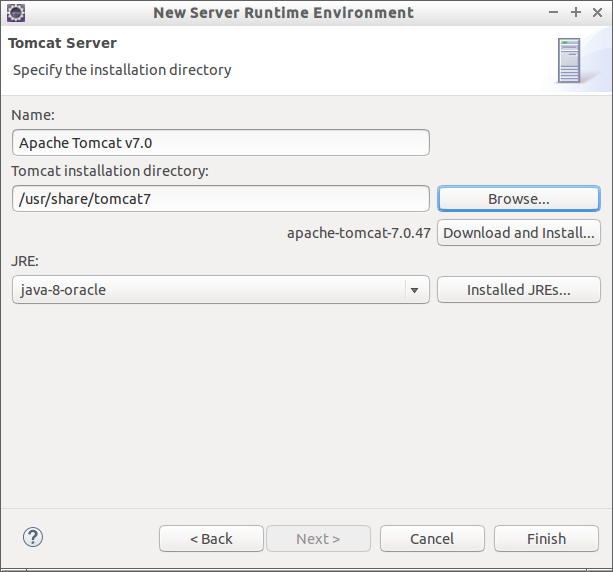Open the JRE dropdown arrow

(414, 290)
